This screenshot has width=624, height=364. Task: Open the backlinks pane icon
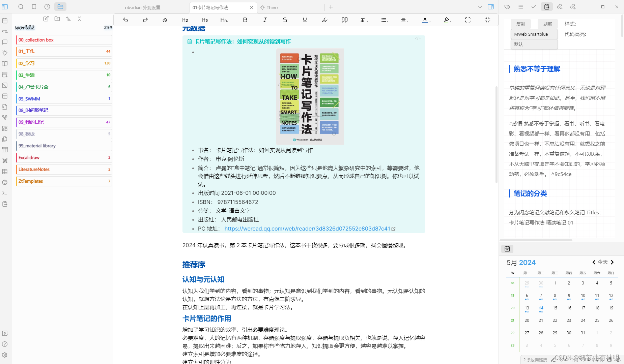[x=560, y=7]
